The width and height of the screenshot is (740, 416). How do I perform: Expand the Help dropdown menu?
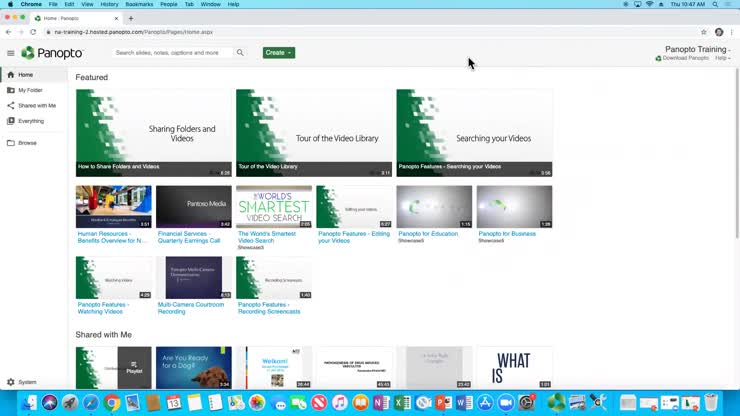coord(723,58)
